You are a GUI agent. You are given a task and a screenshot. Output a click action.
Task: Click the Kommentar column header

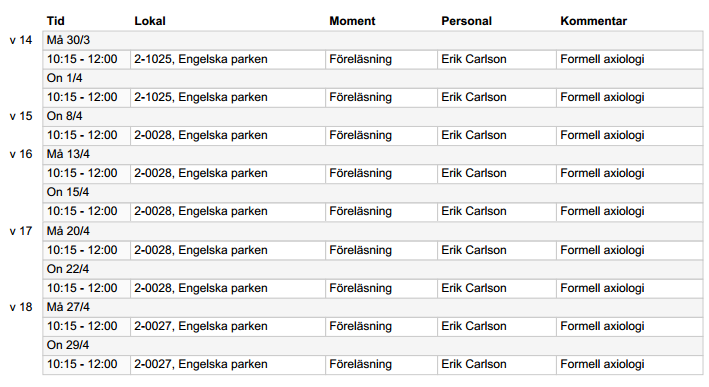click(593, 21)
